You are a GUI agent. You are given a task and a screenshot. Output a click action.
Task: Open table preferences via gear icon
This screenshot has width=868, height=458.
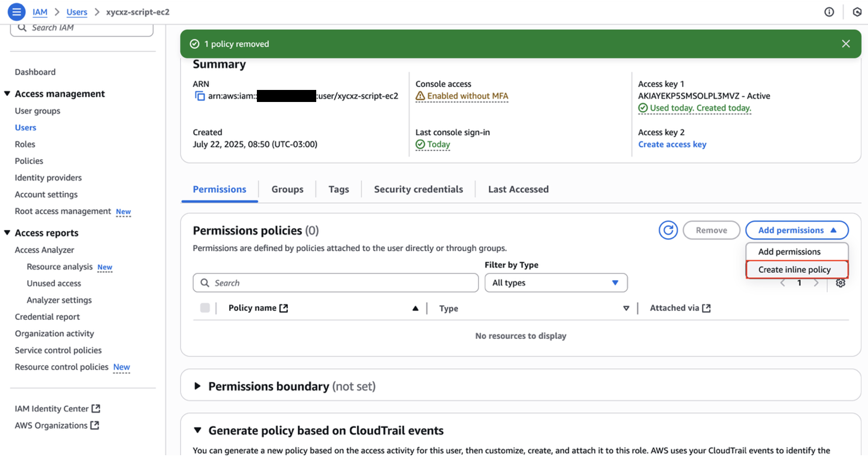point(841,283)
